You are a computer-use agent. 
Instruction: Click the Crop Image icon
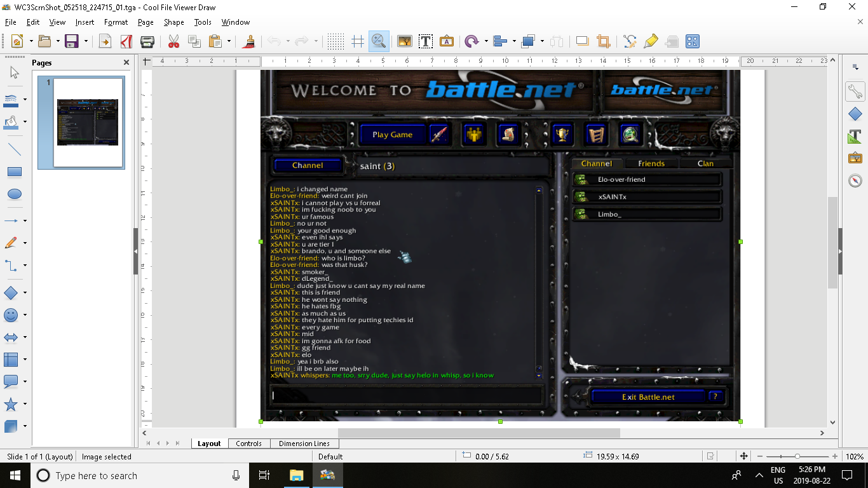tap(603, 41)
